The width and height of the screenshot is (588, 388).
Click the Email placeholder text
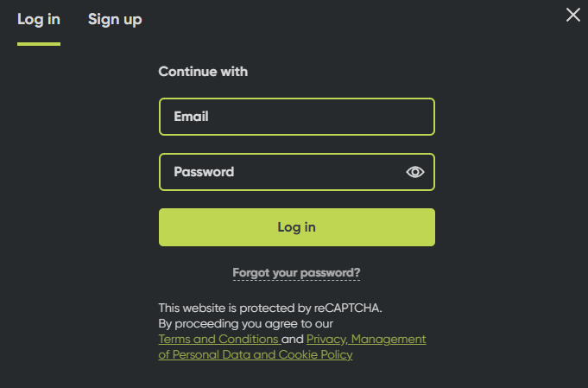(x=191, y=117)
